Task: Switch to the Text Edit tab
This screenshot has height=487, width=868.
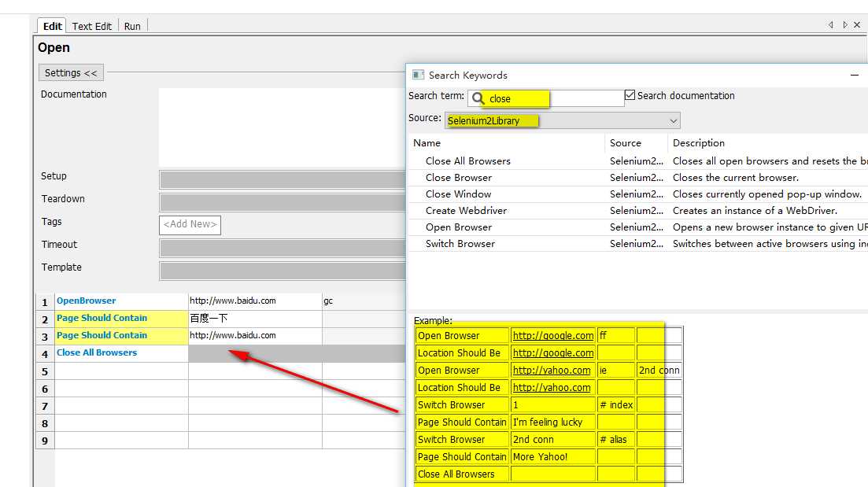Action: click(91, 26)
